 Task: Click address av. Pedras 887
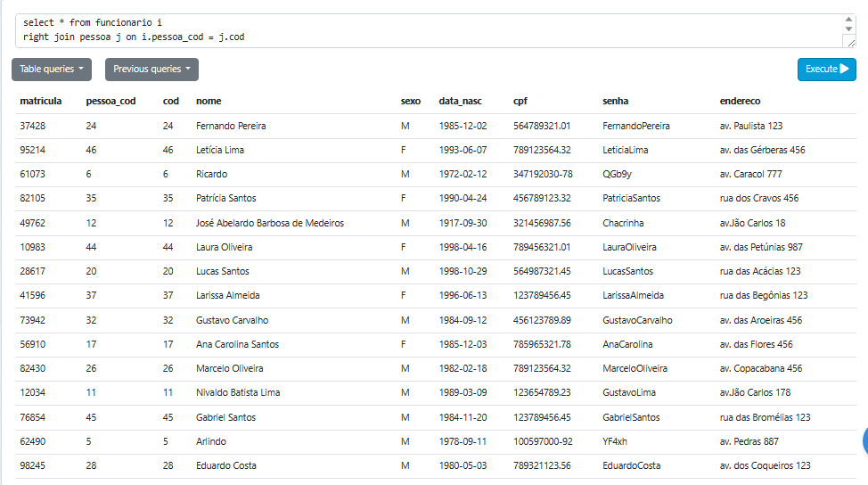(x=749, y=441)
